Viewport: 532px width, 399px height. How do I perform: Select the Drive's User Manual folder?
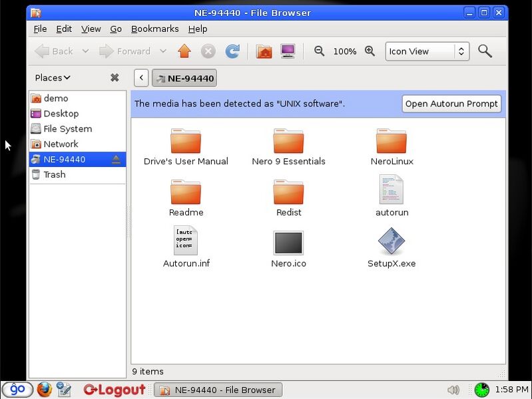click(186, 147)
